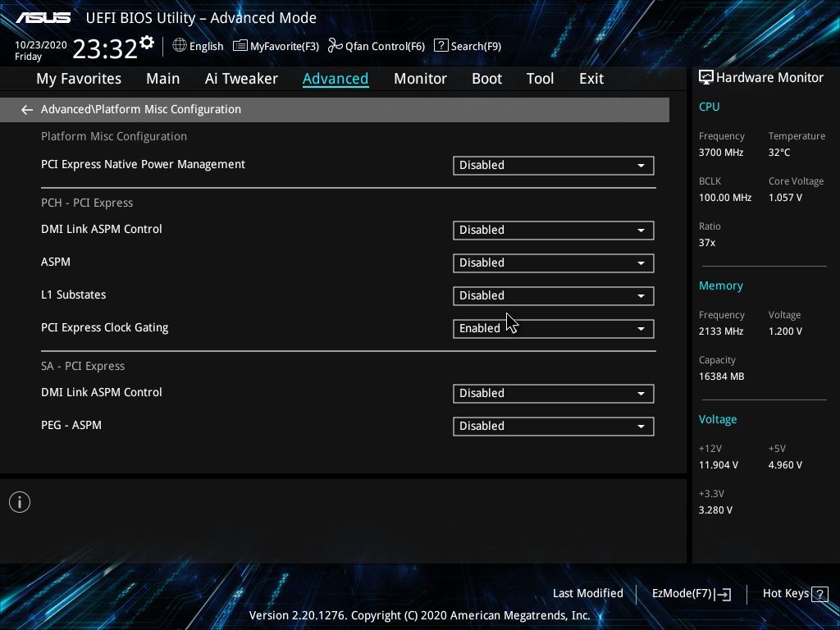Image resolution: width=840 pixels, height=630 pixels.
Task: Click the CPU section heading
Action: [709, 107]
